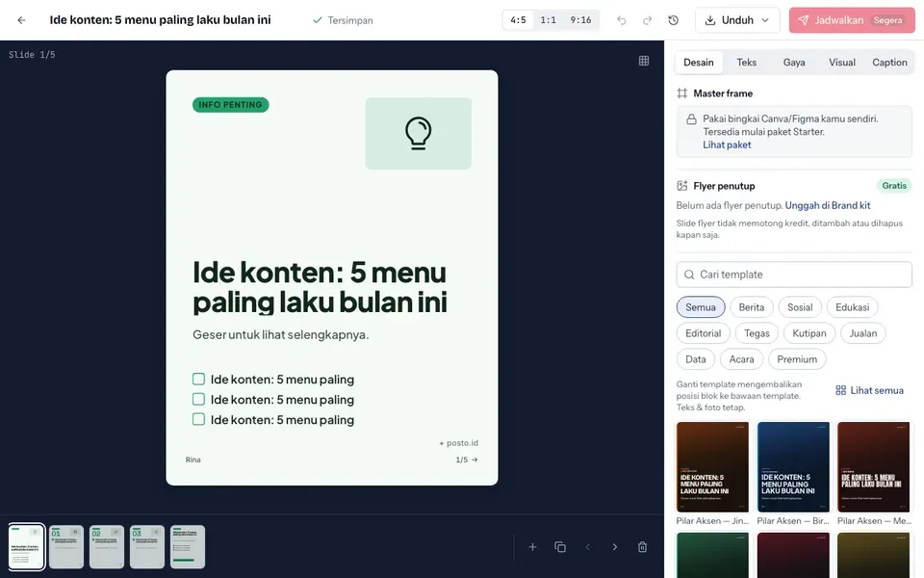Go to previous slide arrow
924x578 pixels.
pyautogui.click(x=587, y=547)
